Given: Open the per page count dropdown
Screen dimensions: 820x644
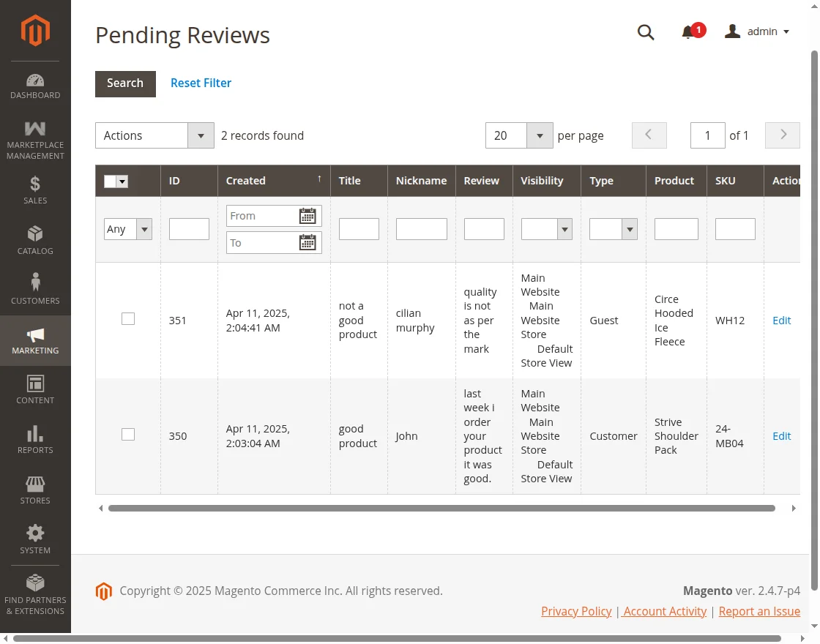Looking at the screenshot, I should (x=539, y=135).
